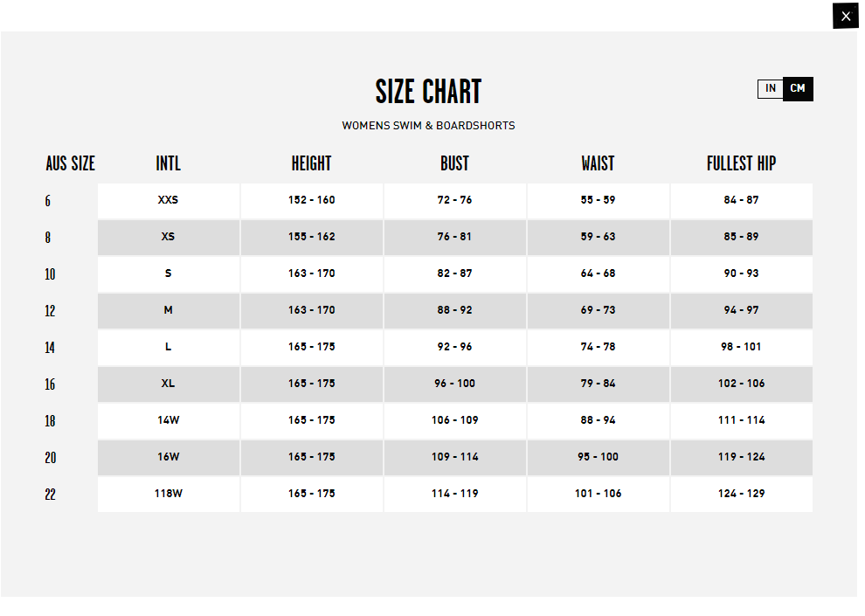Screen dimensions: 865x616
Task: Click the Womens Swim & Boardshorts subtitle
Action: click(429, 126)
